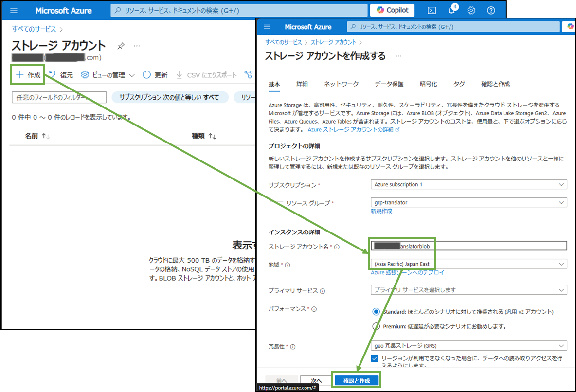Click info icon beside パフォーマンス
Image resolution: width=576 pixels, height=392 pixels.
tap(314, 309)
